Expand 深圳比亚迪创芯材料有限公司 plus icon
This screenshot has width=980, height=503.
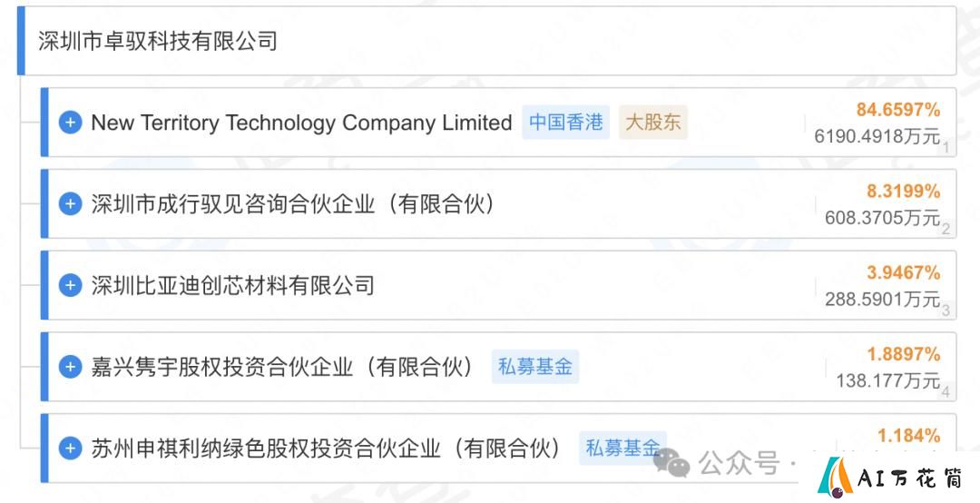point(70,285)
